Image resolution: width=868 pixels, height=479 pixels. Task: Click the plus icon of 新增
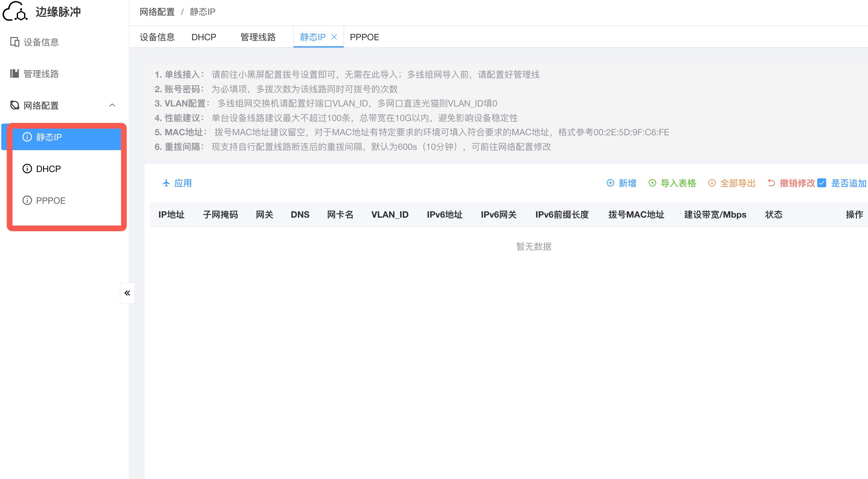610,183
